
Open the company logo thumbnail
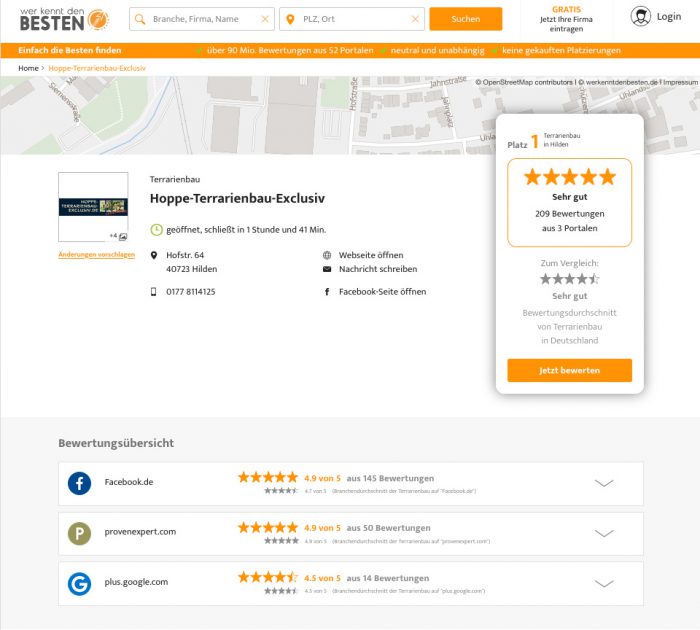pyautogui.click(x=93, y=207)
